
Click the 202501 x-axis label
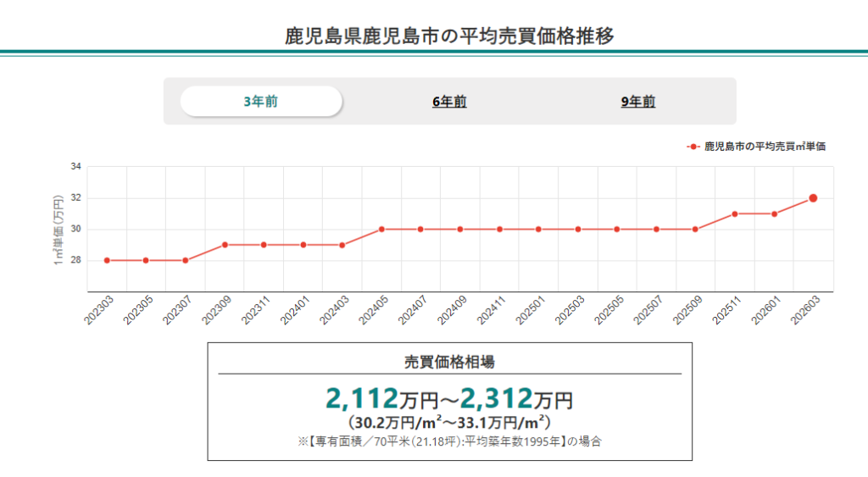[531, 310]
